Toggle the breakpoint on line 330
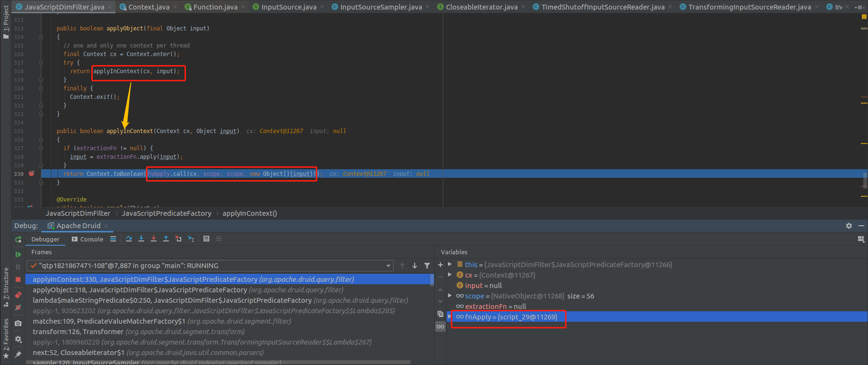Screen dimensions: 868x365 31,174
